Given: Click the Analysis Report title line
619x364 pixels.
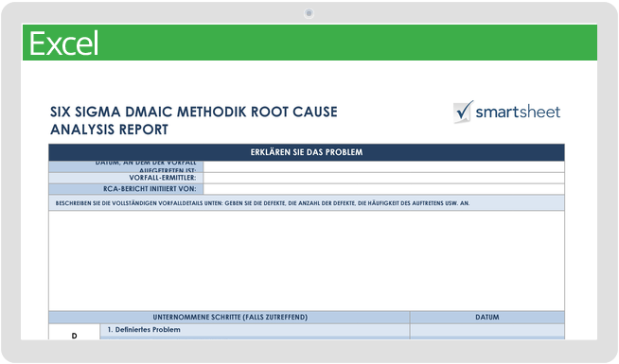Looking at the screenshot, I should point(109,130).
